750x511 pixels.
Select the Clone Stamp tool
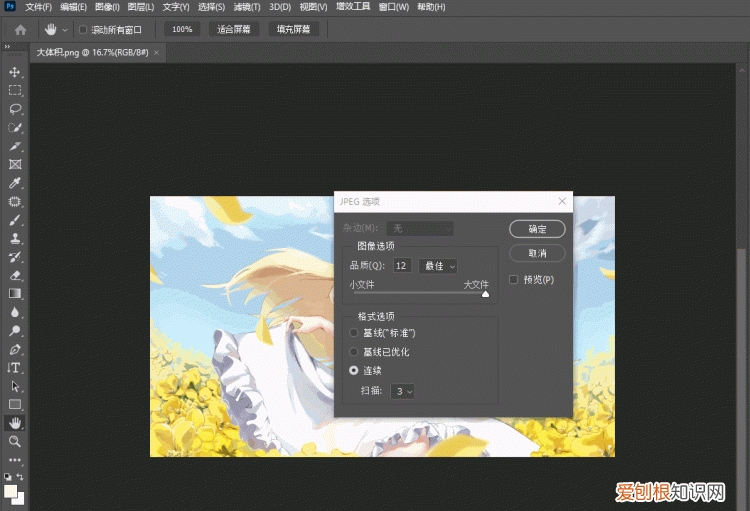pos(15,238)
